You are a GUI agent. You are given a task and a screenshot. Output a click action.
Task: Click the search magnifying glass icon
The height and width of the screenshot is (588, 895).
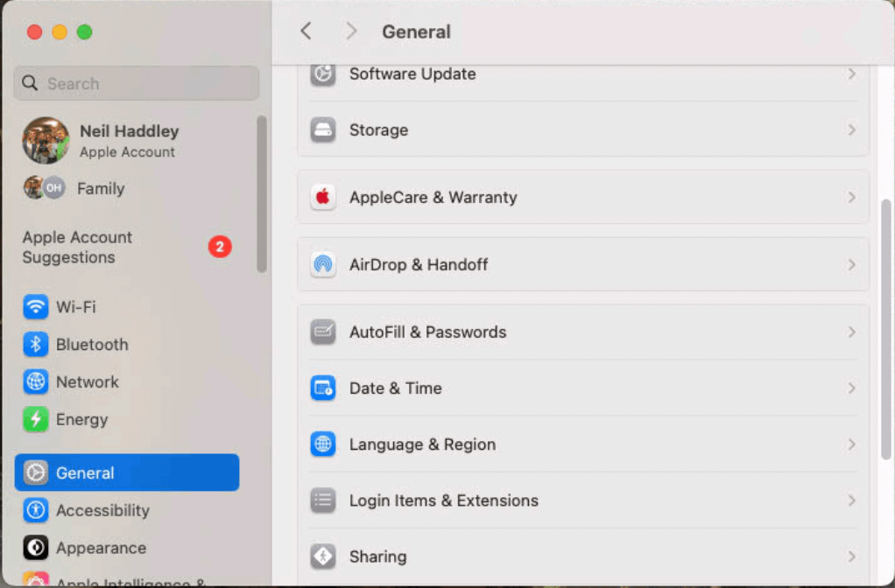(x=30, y=83)
